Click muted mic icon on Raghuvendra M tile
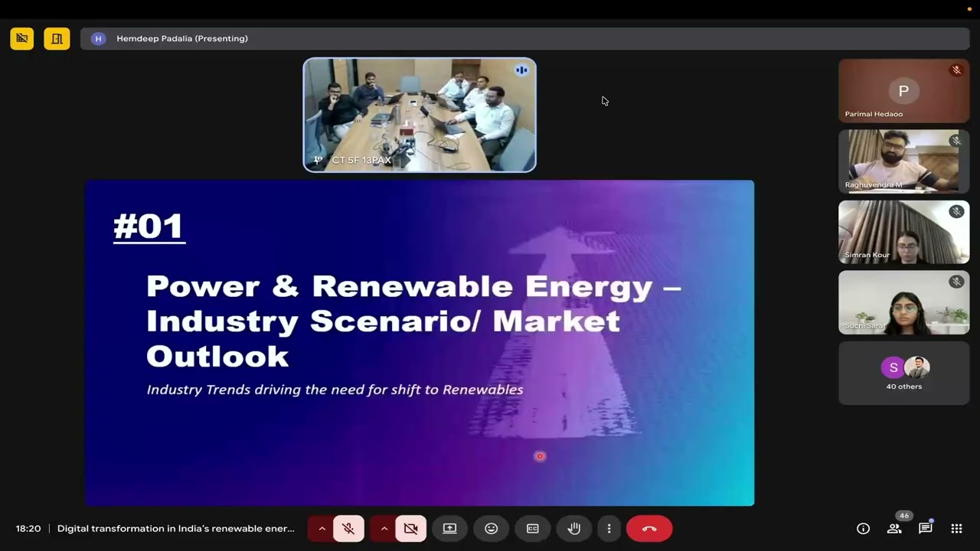 click(x=956, y=141)
